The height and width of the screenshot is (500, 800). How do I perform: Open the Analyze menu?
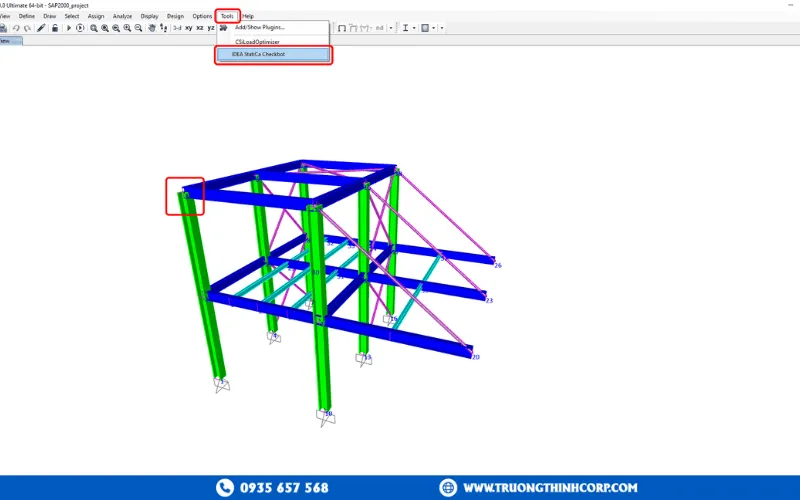tap(122, 16)
